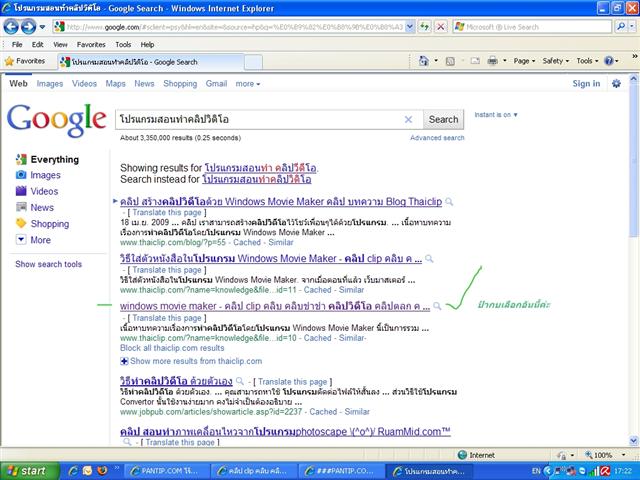The height and width of the screenshot is (480, 640).
Task: Open the Safety dropdown menu
Action: coord(556,61)
